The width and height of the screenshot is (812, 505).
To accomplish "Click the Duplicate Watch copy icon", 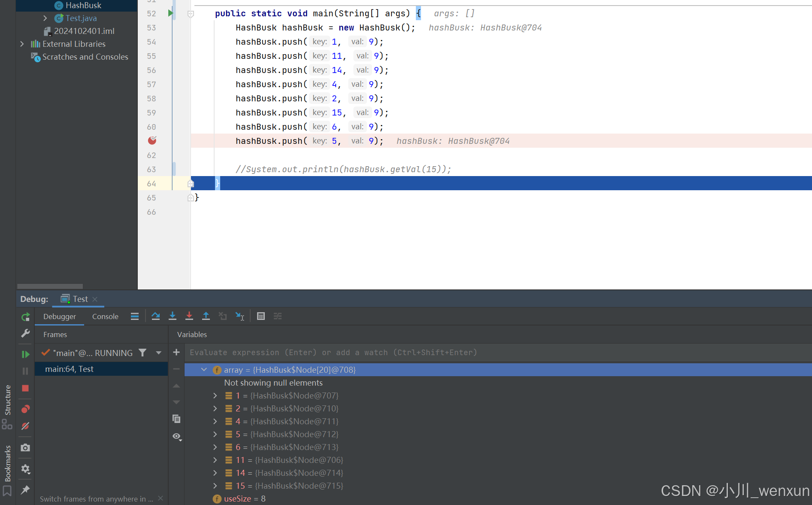I will click(x=176, y=419).
